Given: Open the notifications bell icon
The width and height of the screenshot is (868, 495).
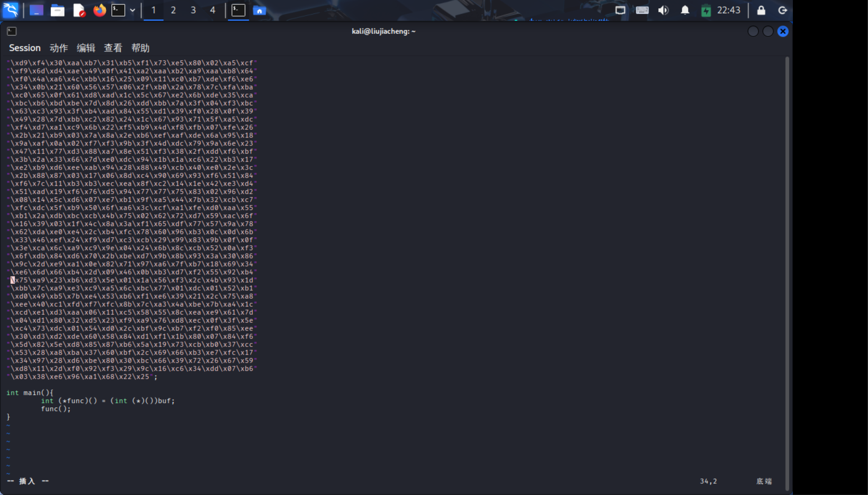Looking at the screenshot, I should coord(685,10).
